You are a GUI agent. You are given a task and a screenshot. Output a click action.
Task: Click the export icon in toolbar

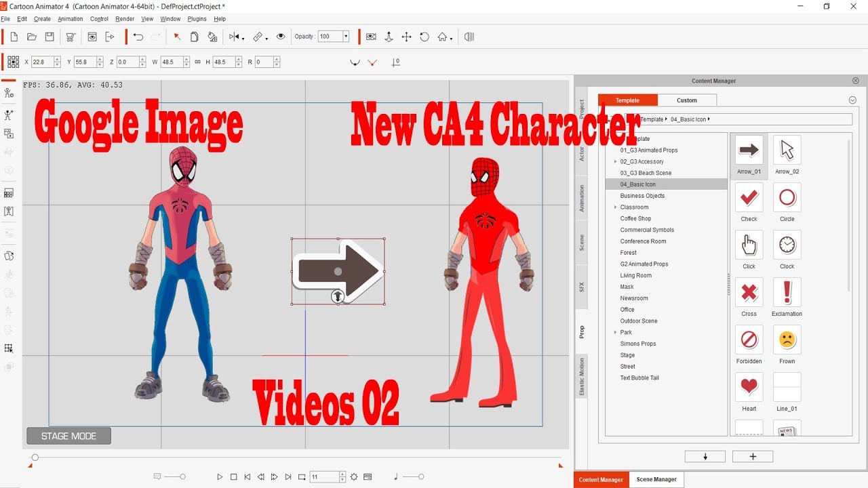(110, 37)
